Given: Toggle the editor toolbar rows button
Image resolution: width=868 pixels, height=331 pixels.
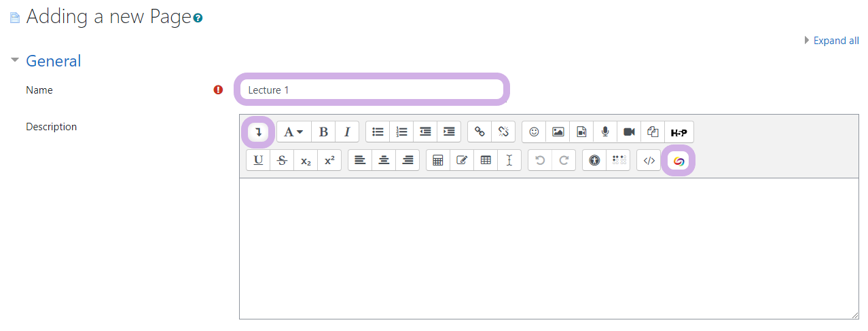Looking at the screenshot, I should pos(258,132).
